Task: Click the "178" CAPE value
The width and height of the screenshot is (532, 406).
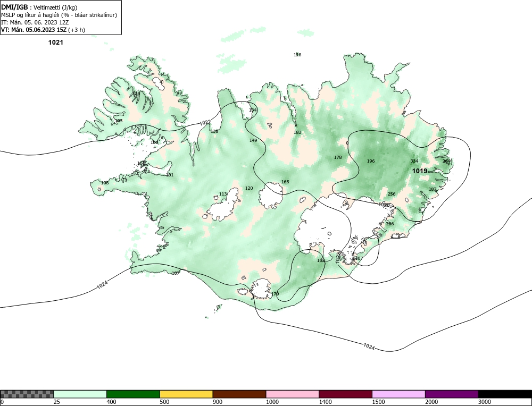Action: pos(338,157)
